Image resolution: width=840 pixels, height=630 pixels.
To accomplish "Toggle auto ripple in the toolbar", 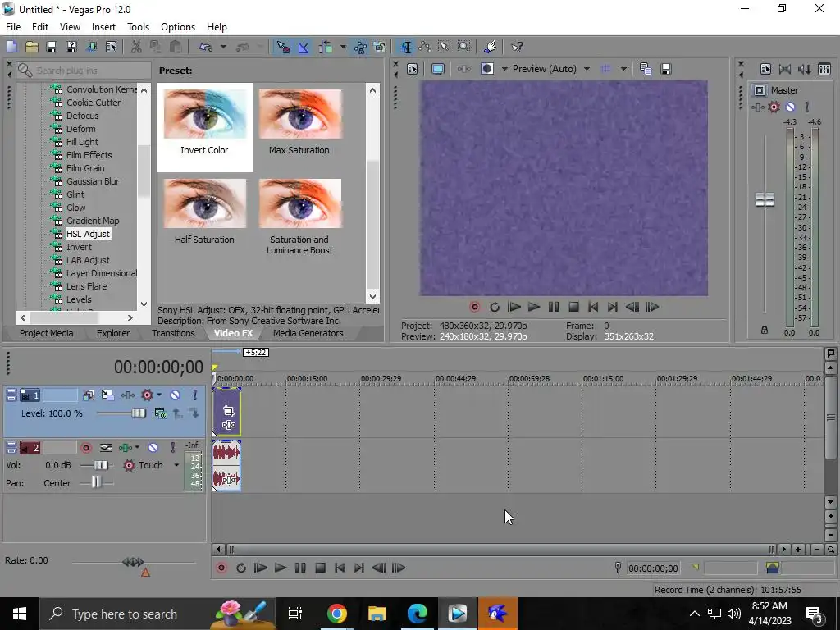I will click(326, 47).
